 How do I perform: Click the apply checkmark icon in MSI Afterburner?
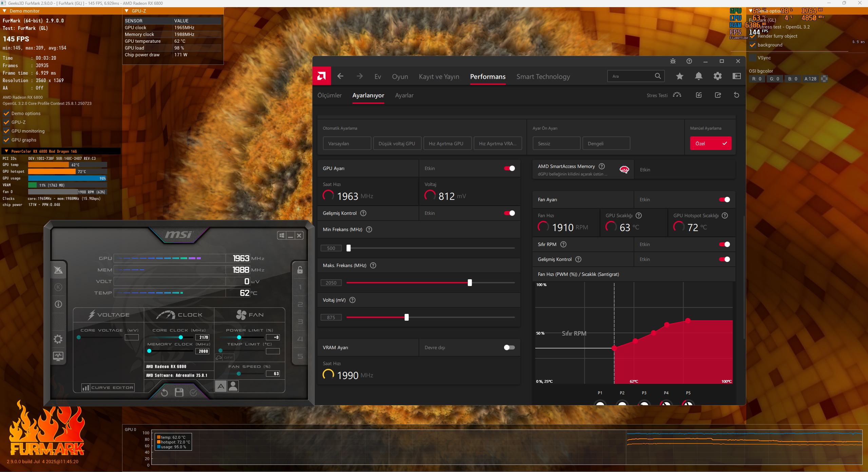coord(193,393)
